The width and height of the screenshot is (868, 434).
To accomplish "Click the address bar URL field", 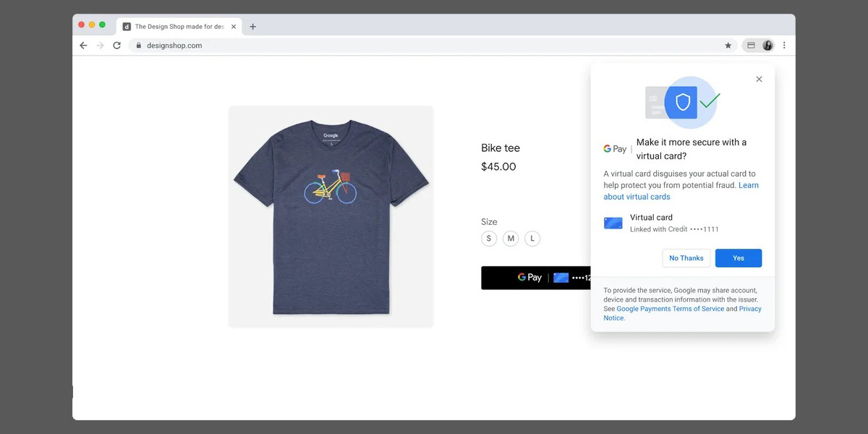I will [x=362, y=46].
